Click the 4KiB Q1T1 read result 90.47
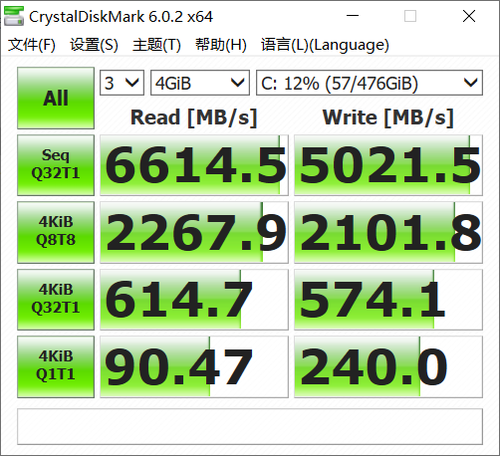Screen dimensions: 500x456 (194, 366)
